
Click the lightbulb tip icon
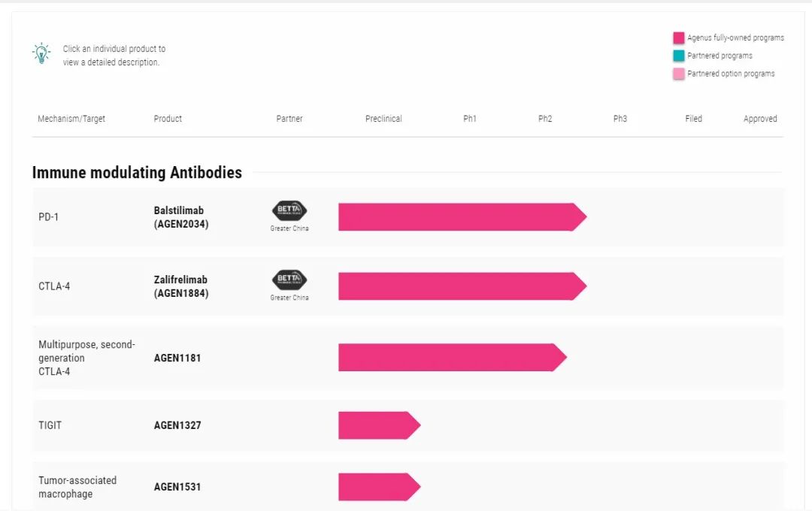click(41, 53)
